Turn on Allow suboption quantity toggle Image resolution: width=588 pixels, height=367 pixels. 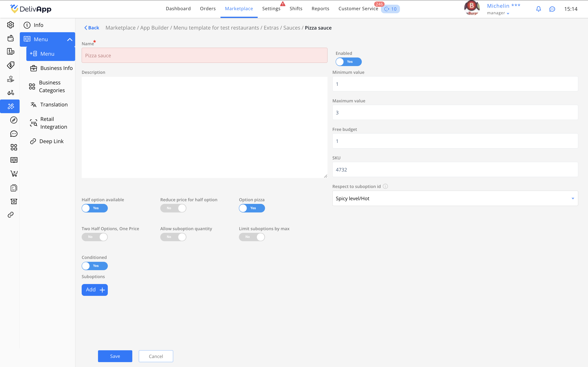[173, 237]
